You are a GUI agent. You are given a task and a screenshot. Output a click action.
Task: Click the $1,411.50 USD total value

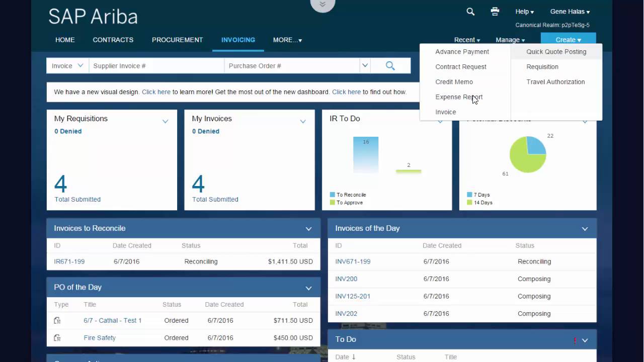point(290,261)
